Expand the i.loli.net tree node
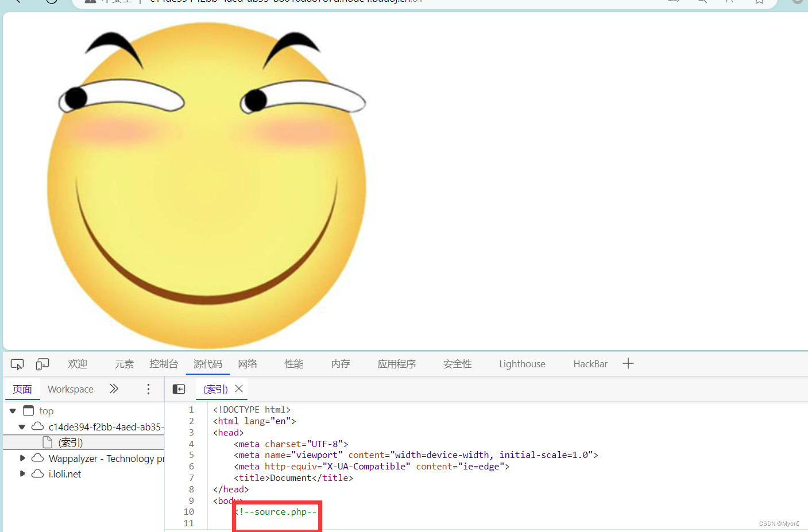 pos(22,473)
